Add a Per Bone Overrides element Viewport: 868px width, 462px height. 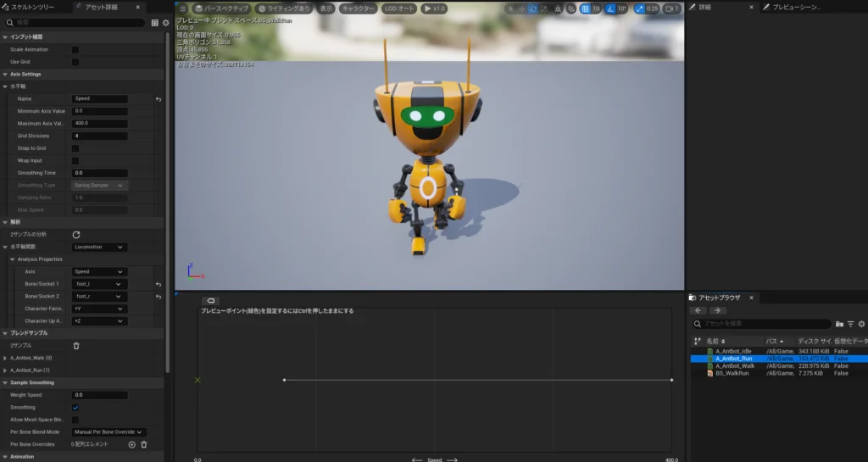[131, 444]
